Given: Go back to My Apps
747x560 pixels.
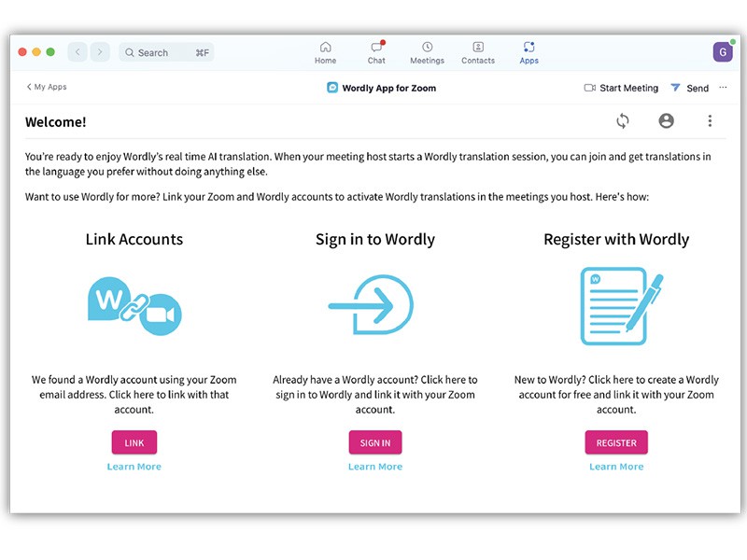Looking at the screenshot, I should 47,87.
